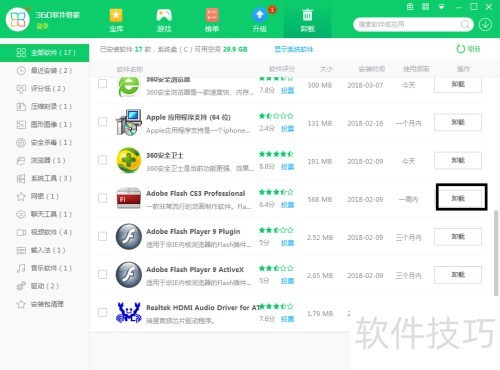Open 系统工具 (3) category

pyautogui.click(x=44, y=179)
